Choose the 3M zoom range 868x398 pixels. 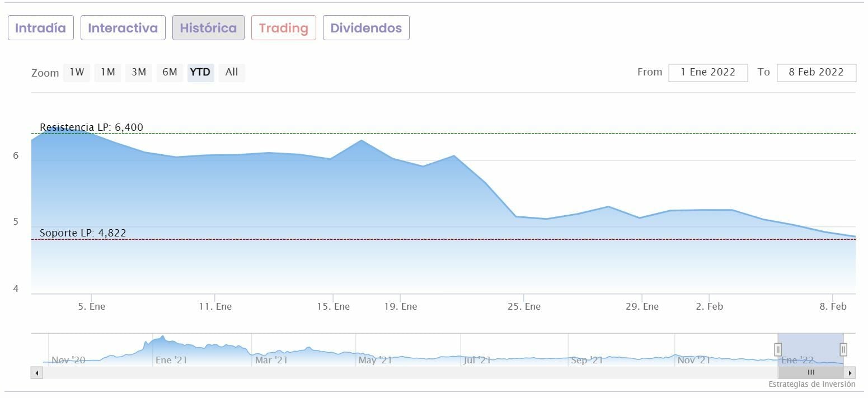pyautogui.click(x=139, y=72)
